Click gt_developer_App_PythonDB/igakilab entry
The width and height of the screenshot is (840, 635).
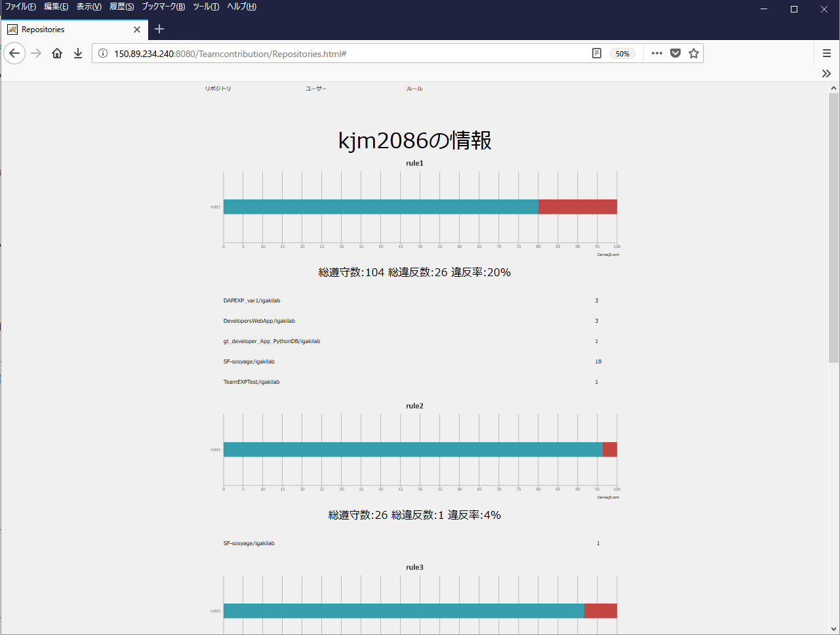271,341
